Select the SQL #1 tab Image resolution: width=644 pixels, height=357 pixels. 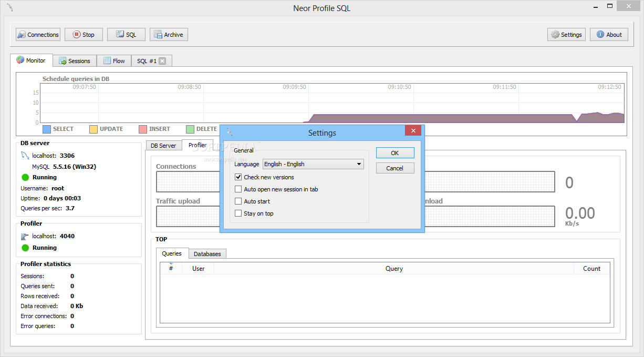147,61
